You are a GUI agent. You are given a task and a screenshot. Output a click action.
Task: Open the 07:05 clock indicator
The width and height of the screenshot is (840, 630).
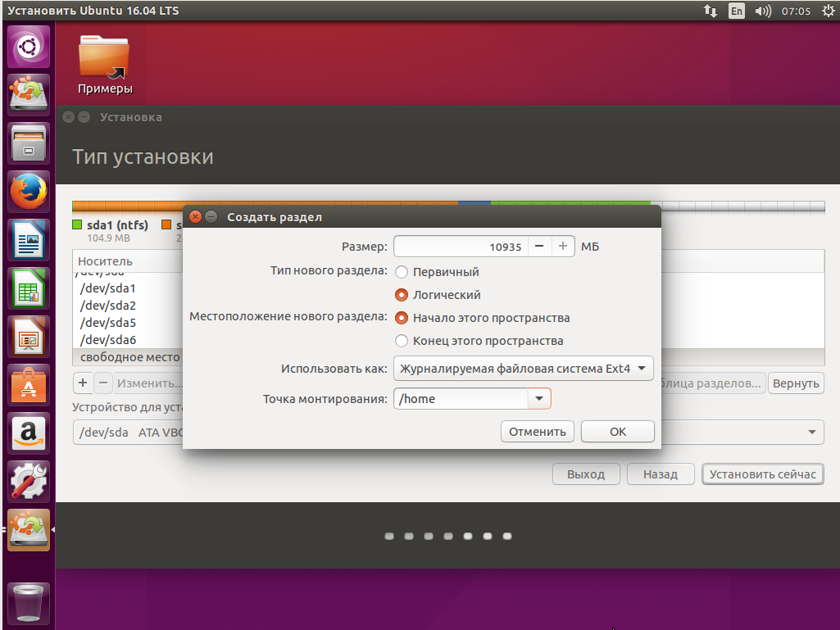click(x=796, y=11)
